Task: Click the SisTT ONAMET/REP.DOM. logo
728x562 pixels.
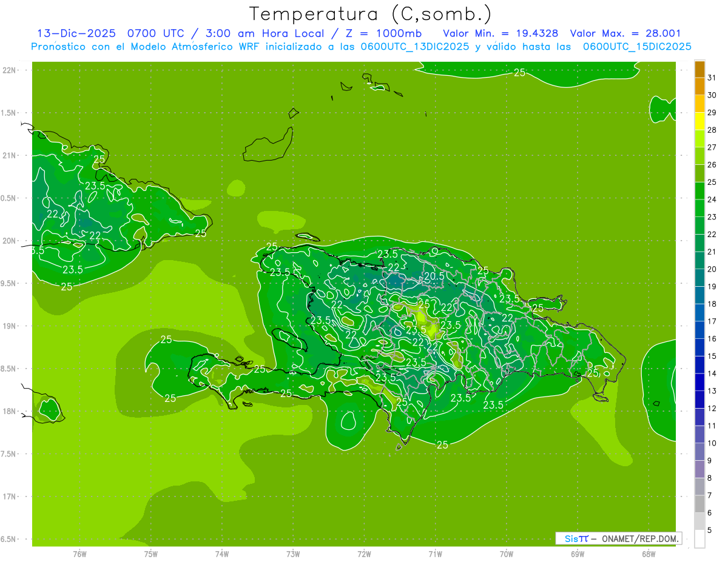Action: (x=618, y=538)
